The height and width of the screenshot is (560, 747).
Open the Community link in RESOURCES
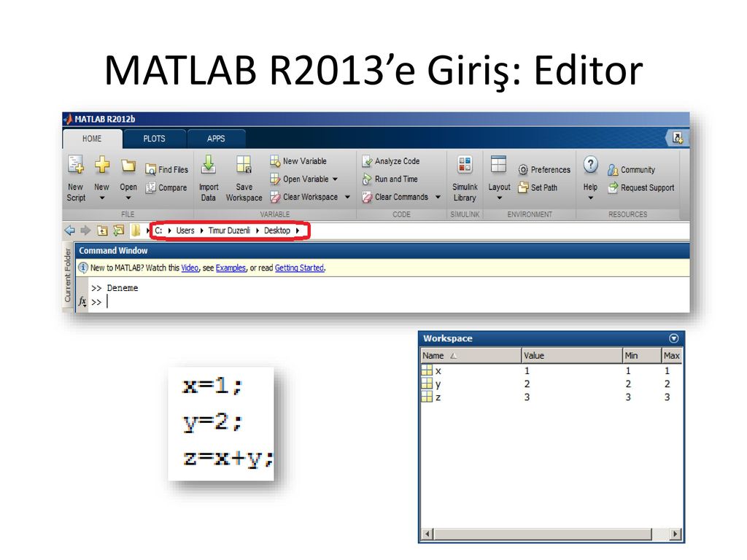631,169
